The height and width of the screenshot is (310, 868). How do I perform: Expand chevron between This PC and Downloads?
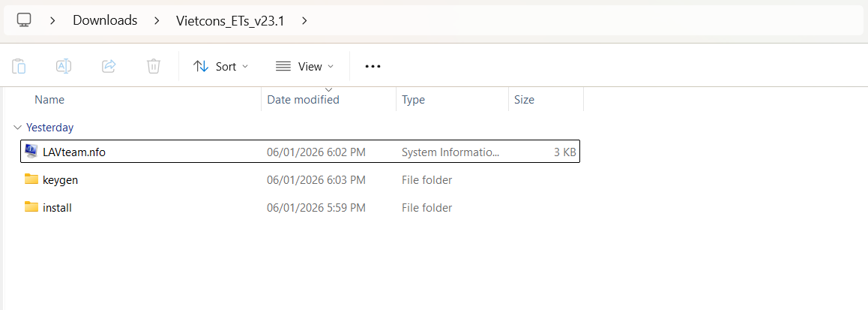tap(52, 20)
